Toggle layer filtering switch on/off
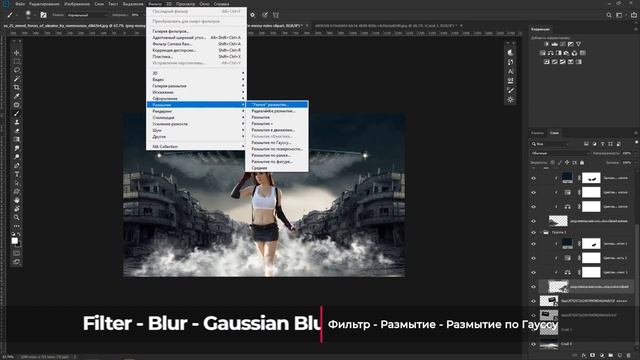Viewport: 640px width, 360px height. pos(636,143)
